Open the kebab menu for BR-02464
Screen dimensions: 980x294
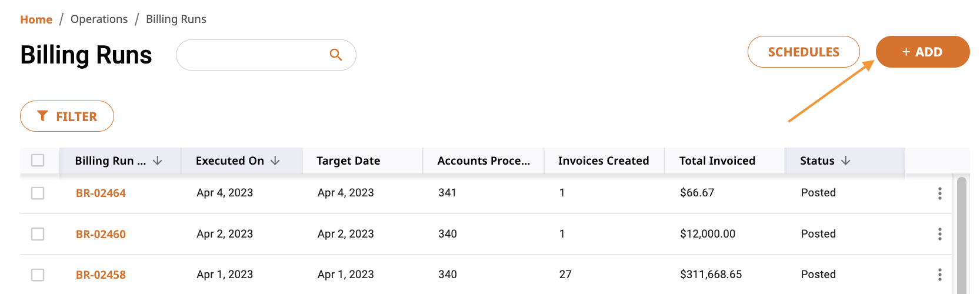click(939, 193)
